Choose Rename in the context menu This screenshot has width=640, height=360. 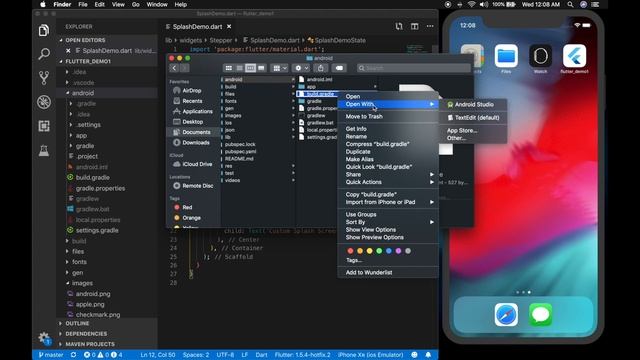(x=356, y=136)
